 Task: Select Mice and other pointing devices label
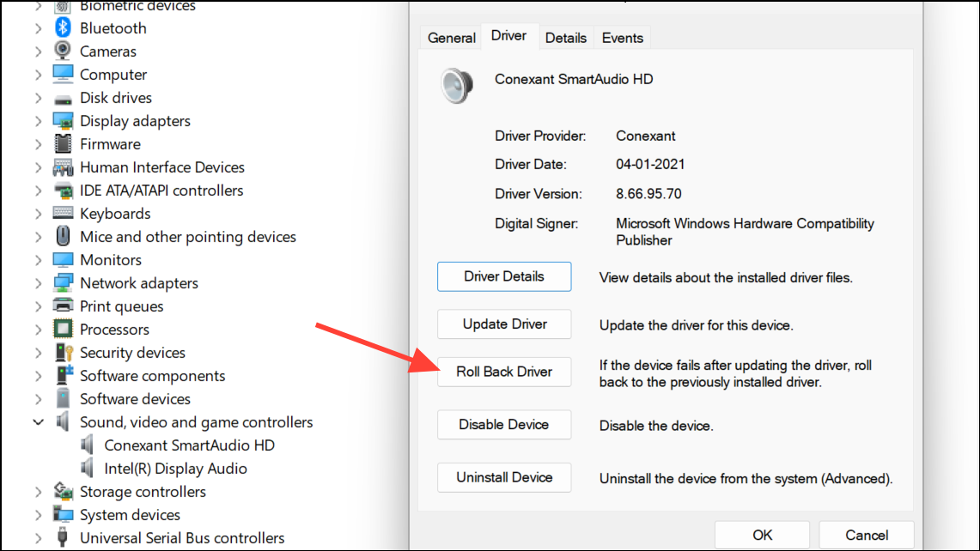coord(188,237)
